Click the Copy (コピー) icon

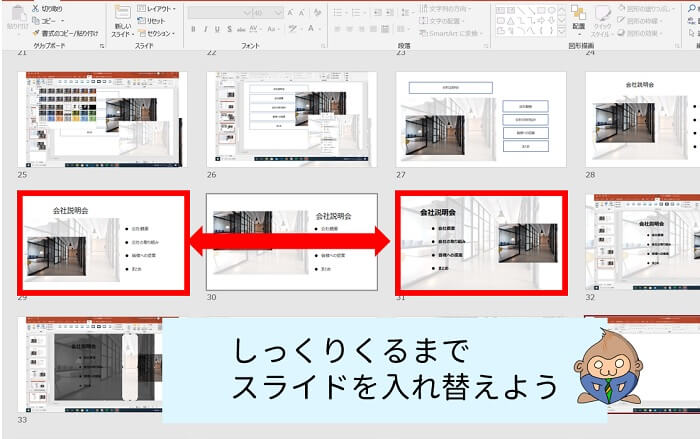46,20
